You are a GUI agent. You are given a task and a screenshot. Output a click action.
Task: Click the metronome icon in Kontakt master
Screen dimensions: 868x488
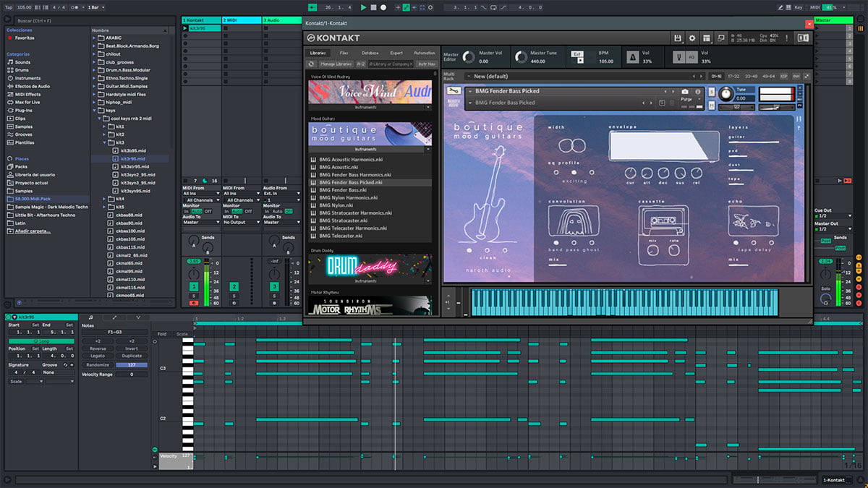632,56
